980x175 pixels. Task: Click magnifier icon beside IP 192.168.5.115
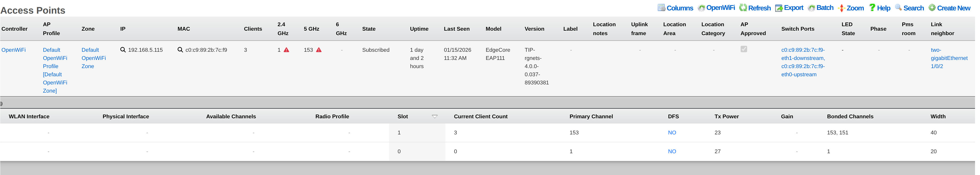pyautogui.click(x=123, y=50)
